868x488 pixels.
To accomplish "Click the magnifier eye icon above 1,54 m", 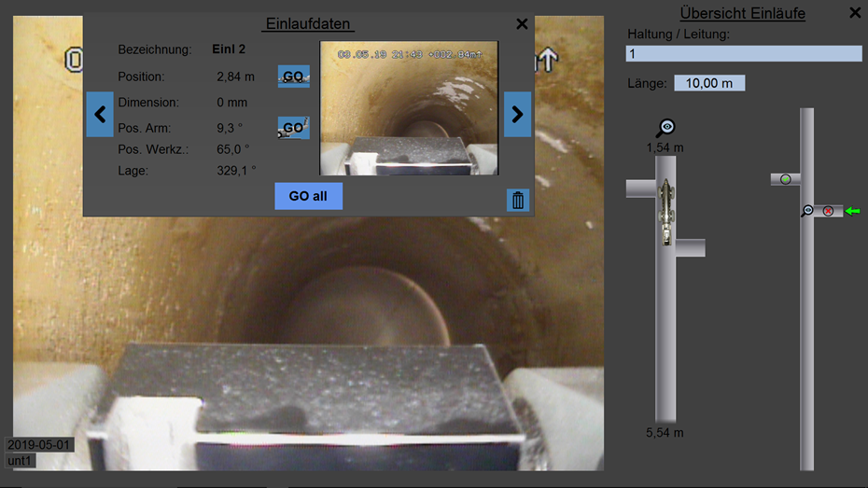I will 665,128.
